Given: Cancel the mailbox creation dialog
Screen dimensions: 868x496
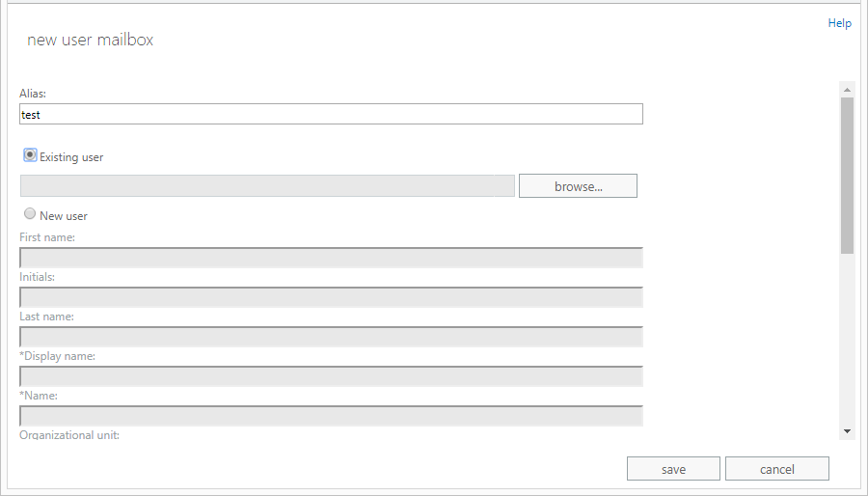Looking at the screenshot, I should click(776, 469).
